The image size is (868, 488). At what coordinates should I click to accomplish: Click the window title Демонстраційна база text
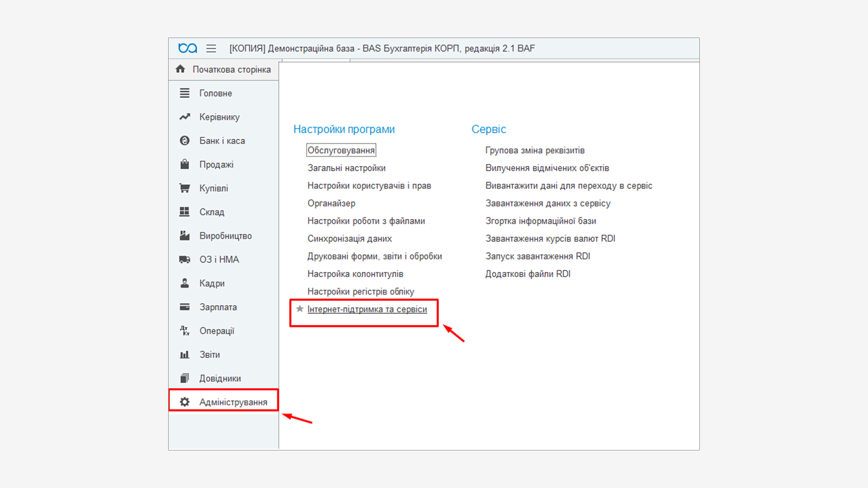311,48
